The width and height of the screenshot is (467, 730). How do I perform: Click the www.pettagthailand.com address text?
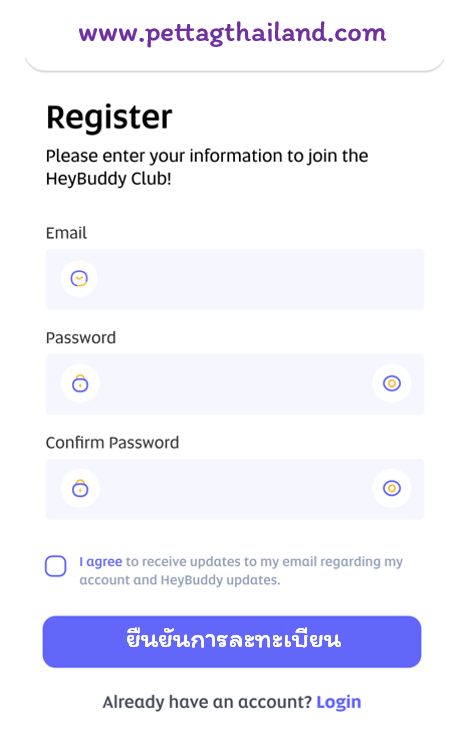[232, 34]
